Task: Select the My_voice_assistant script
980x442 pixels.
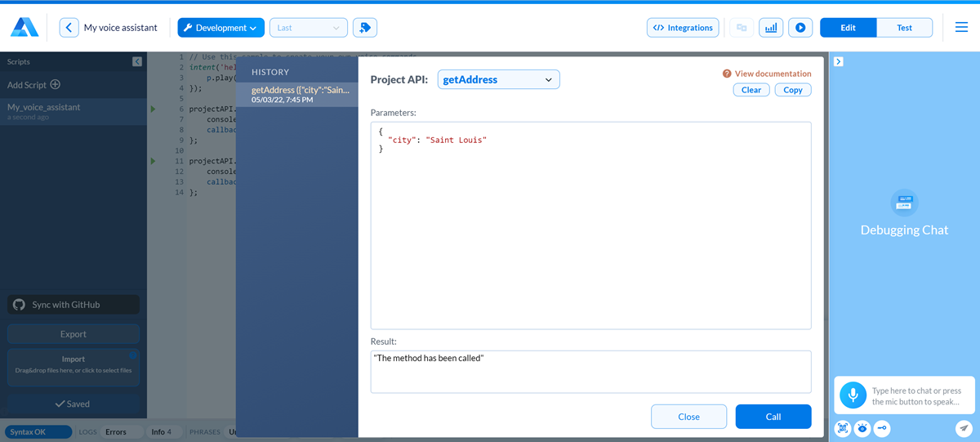Action: (x=73, y=111)
